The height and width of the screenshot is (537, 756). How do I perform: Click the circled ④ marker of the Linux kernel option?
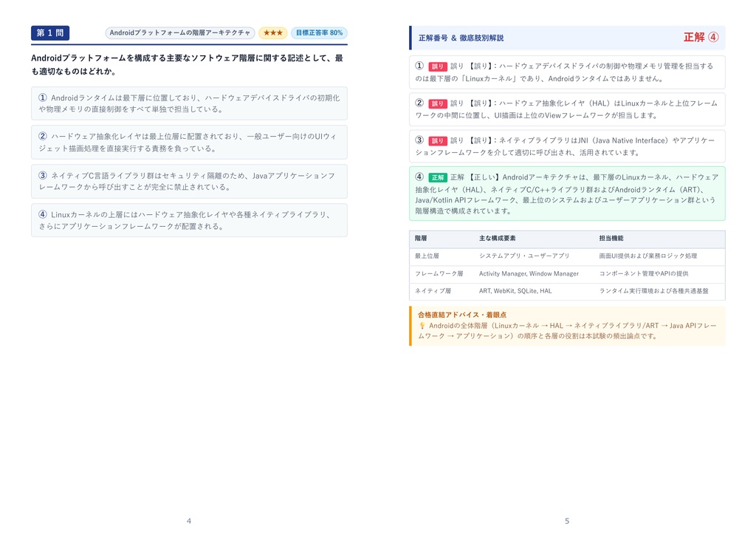coord(43,214)
